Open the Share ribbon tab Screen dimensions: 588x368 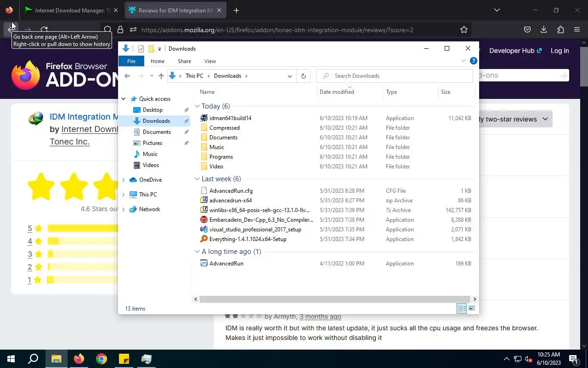[x=185, y=61]
